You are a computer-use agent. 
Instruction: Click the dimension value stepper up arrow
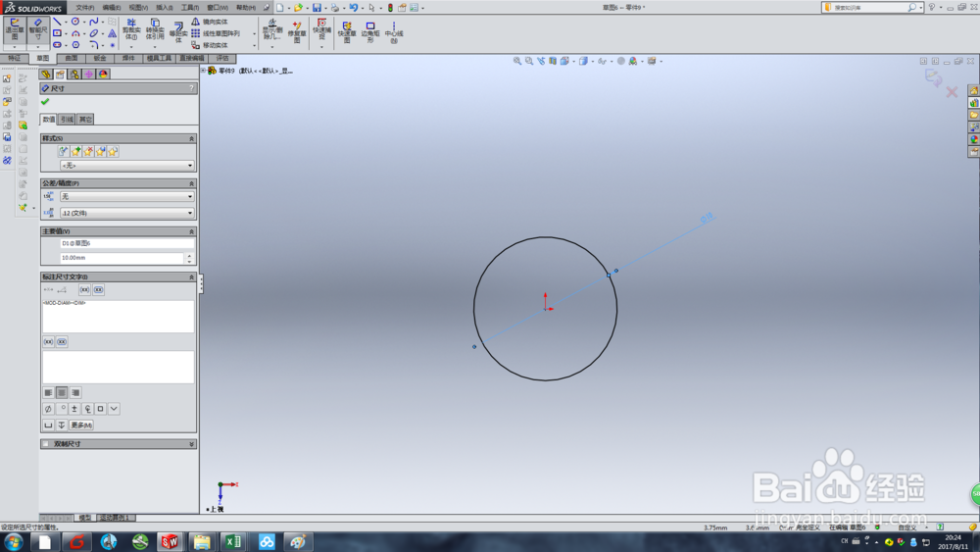(x=189, y=255)
